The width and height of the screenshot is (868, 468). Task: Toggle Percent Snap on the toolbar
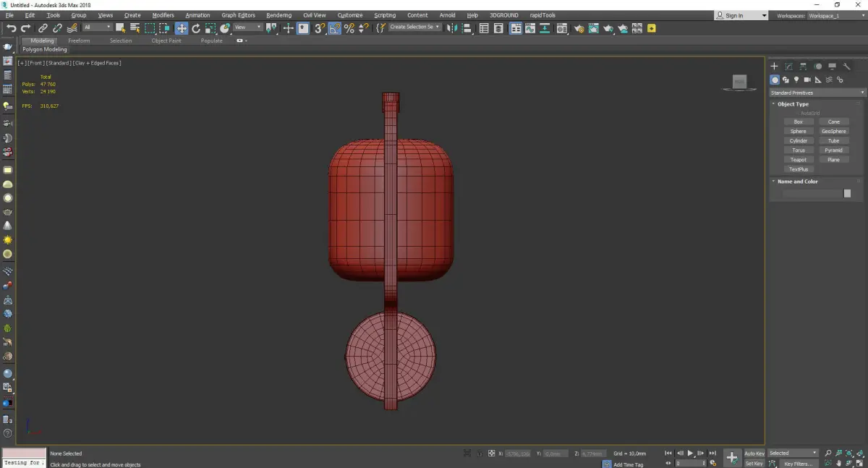click(x=349, y=28)
